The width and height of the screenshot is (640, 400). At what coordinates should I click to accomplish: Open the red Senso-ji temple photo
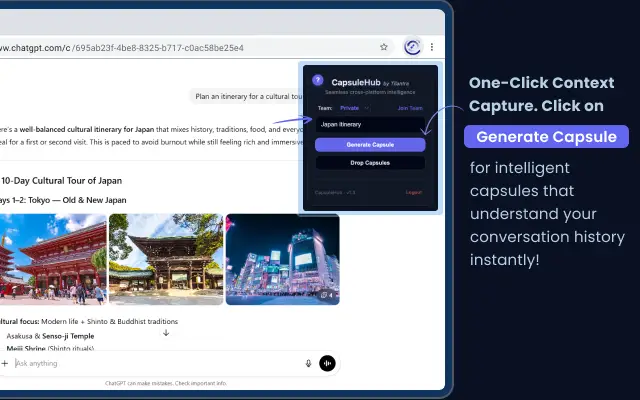[x=53, y=259]
